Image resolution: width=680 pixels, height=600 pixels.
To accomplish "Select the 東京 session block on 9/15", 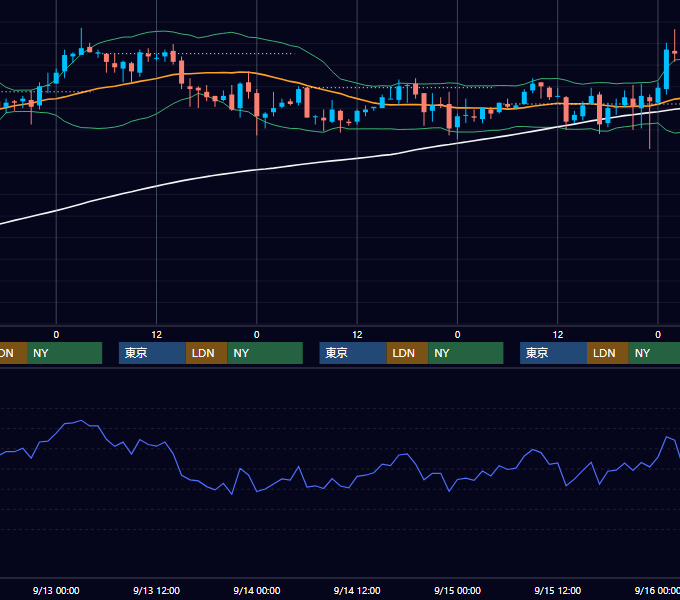I will point(554,353).
